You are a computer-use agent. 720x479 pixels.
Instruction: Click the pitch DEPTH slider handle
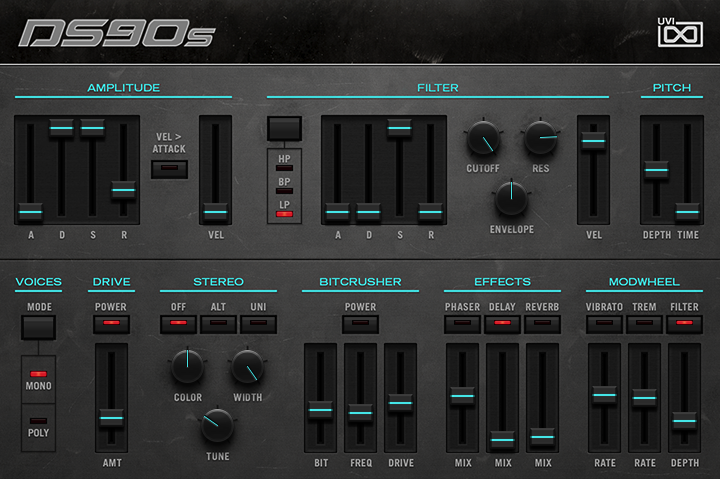click(x=656, y=170)
